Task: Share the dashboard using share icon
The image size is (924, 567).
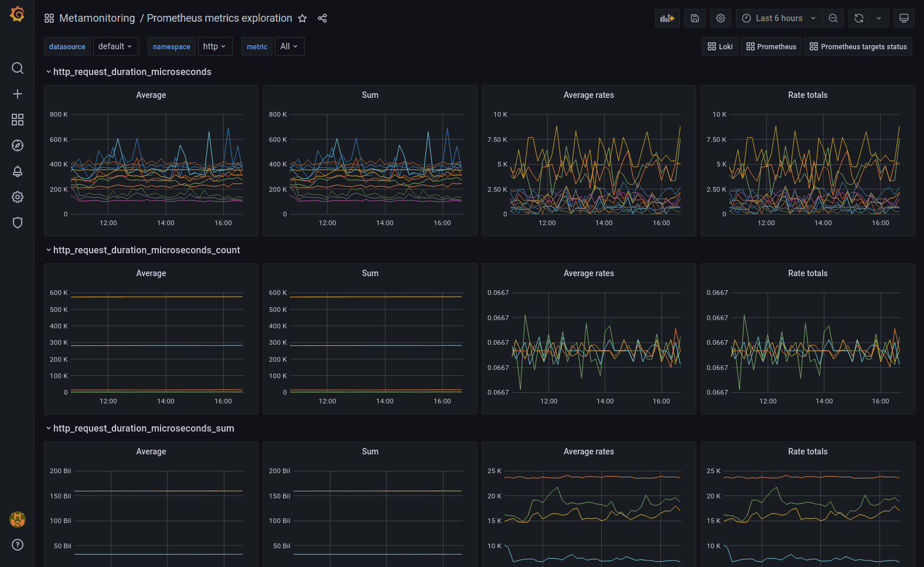Action: 322,18
